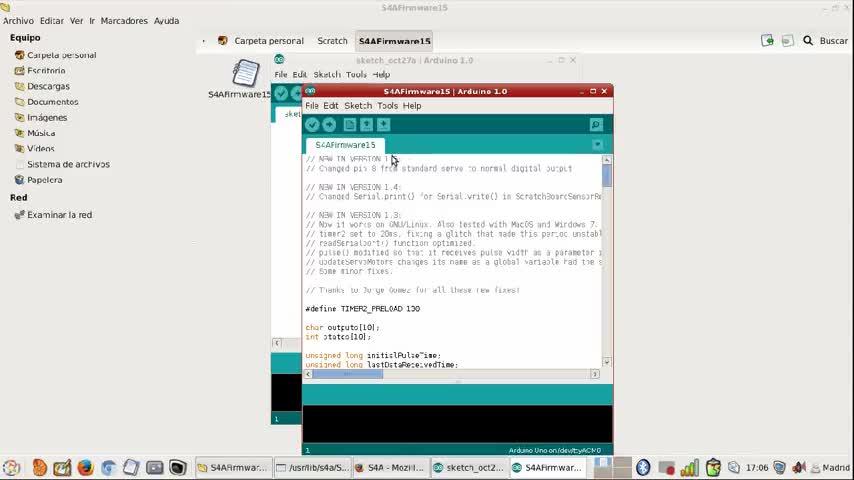Click the Open sketch up-arrow icon

point(367,125)
